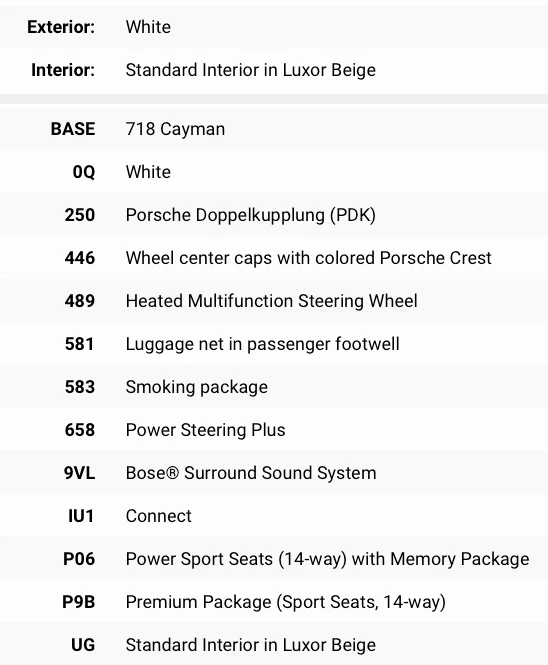
Task: Select Heated Multifunction Steering Wheel row
Action: (274, 301)
